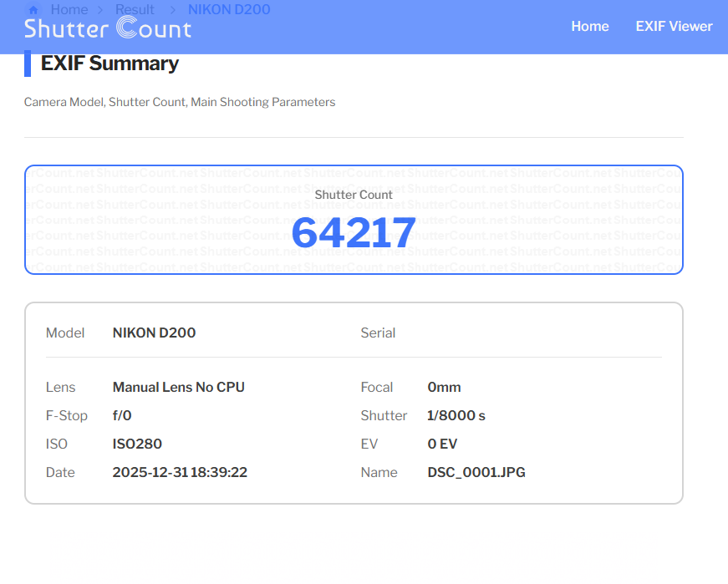
Task: Select model value NIKON D200
Action: coord(154,333)
